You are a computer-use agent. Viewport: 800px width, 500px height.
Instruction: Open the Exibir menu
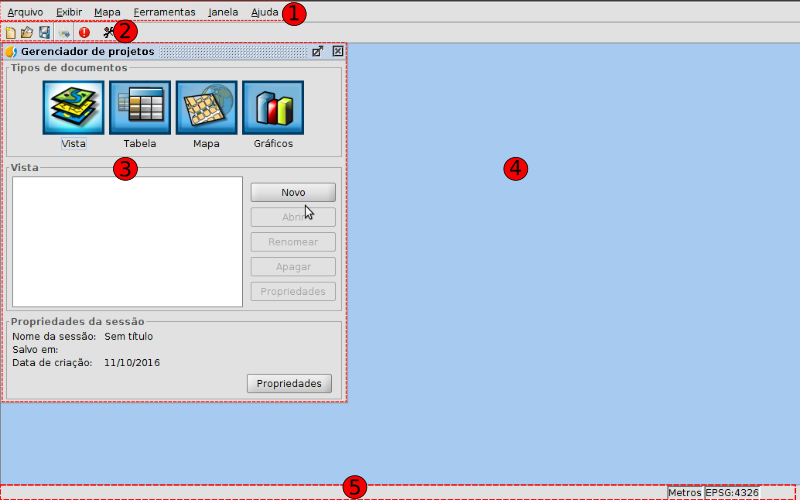click(x=69, y=12)
